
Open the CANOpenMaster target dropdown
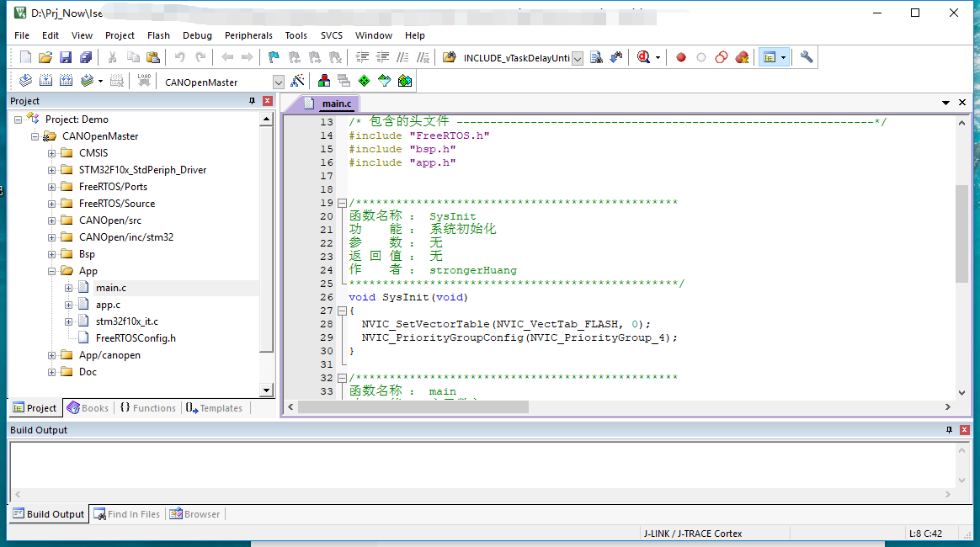coord(279,82)
